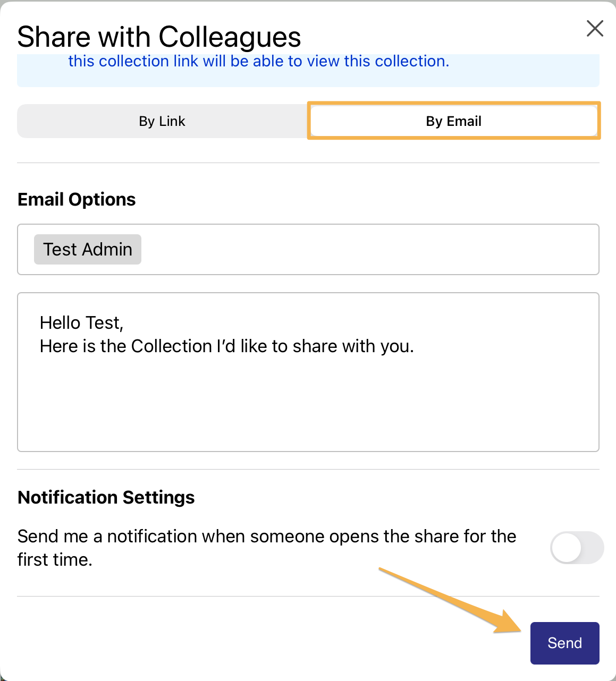Click the Notification Settings heading
Screen dimensions: 616x681
click(x=106, y=497)
